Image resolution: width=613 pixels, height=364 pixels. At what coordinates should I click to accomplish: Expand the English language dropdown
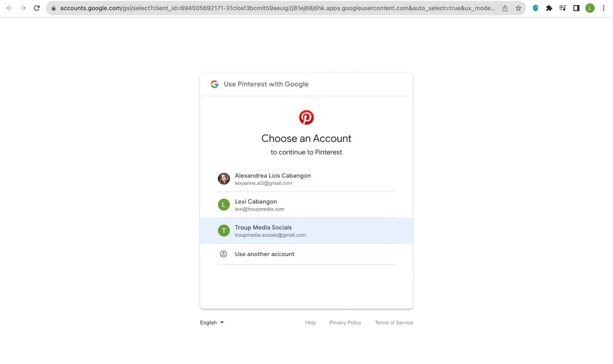212,323
